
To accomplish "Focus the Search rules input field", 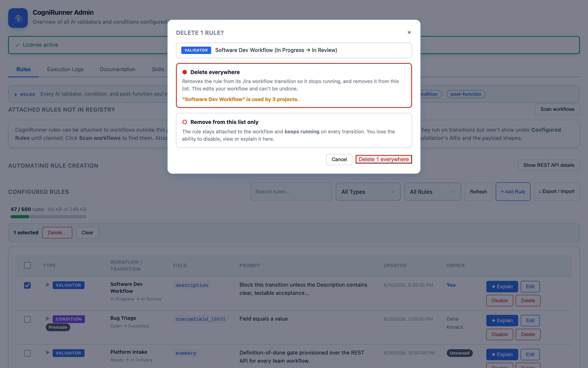I will (291, 192).
